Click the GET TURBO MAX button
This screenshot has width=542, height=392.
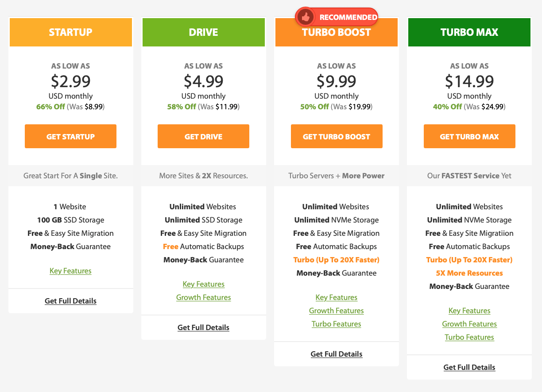coord(469,136)
